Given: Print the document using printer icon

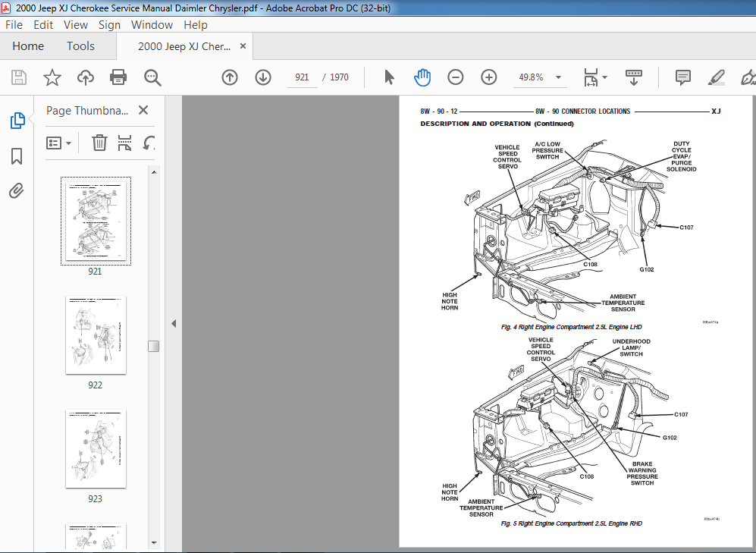Looking at the screenshot, I should coord(118,77).
